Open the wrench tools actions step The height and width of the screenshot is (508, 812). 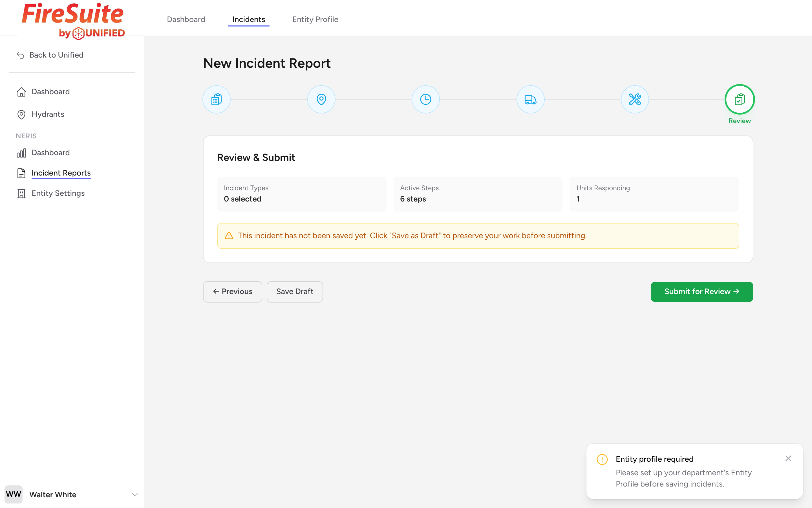(x=634, y=99)
